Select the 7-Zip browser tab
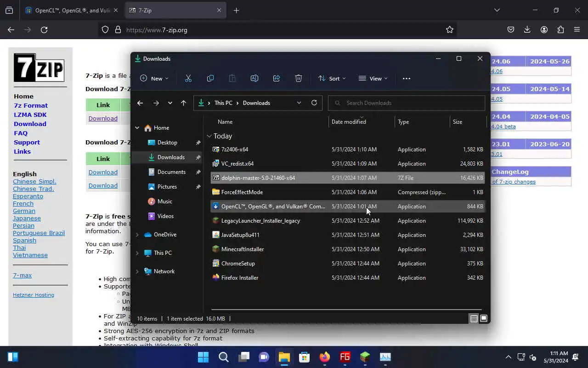The width and height of the screenshot is (588, 368). click(x=175, y=10)
